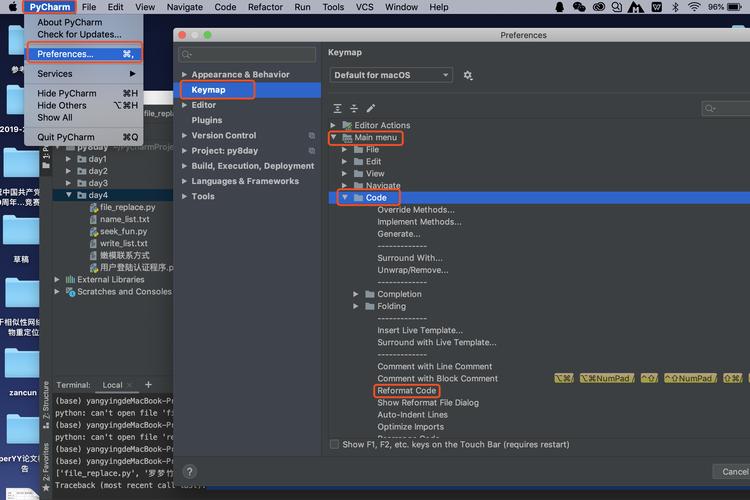Expand the Version Control settings section
Image resolution: width=750 pixels, height=500 pixels.
pos(184,135)
